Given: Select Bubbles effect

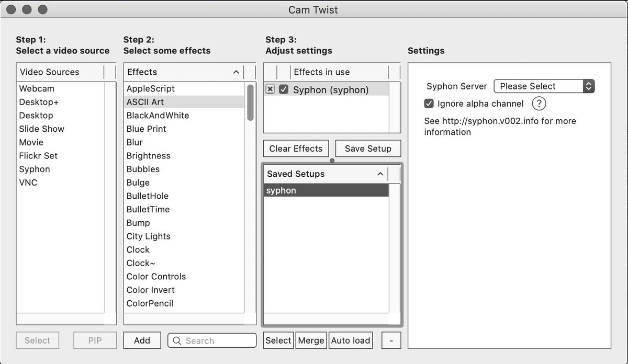Looking at the screenshot, I should [x=184, y=169].
